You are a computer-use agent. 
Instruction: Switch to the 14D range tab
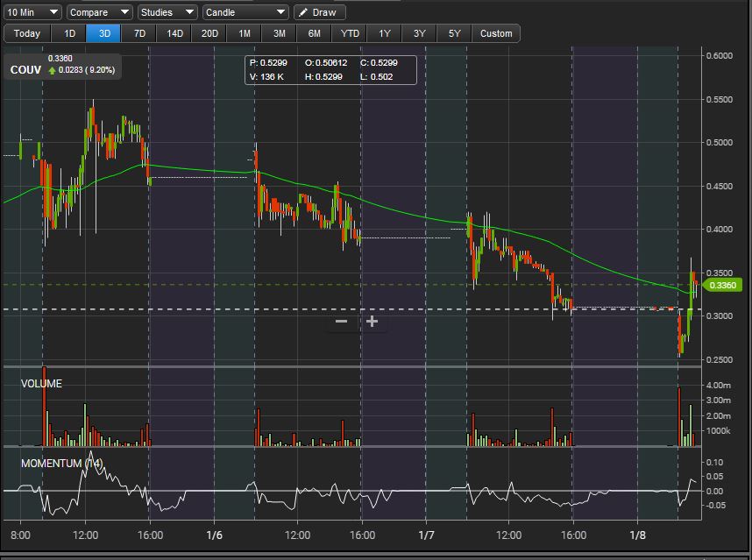click(174, 33)
